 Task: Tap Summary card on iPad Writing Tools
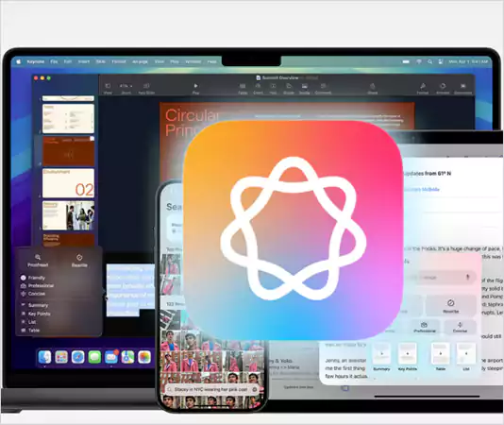(381, 356)
